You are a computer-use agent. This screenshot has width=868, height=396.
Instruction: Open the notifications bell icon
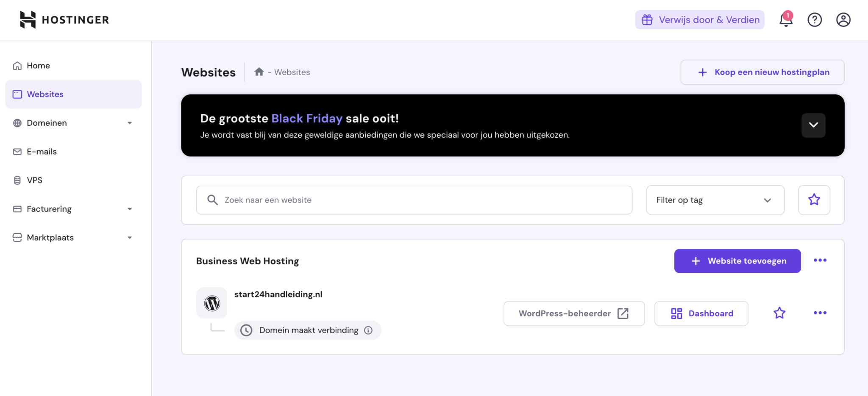pyautogui.click(x=785, y=19)
